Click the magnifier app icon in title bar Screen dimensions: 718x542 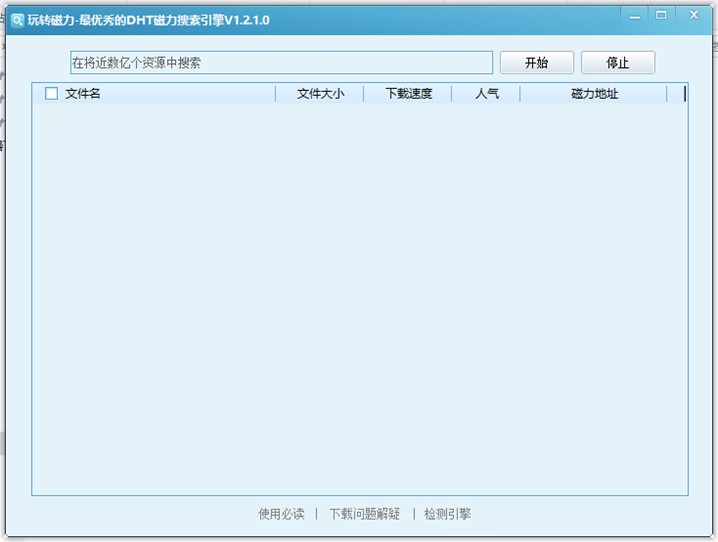tap(17, 20)
